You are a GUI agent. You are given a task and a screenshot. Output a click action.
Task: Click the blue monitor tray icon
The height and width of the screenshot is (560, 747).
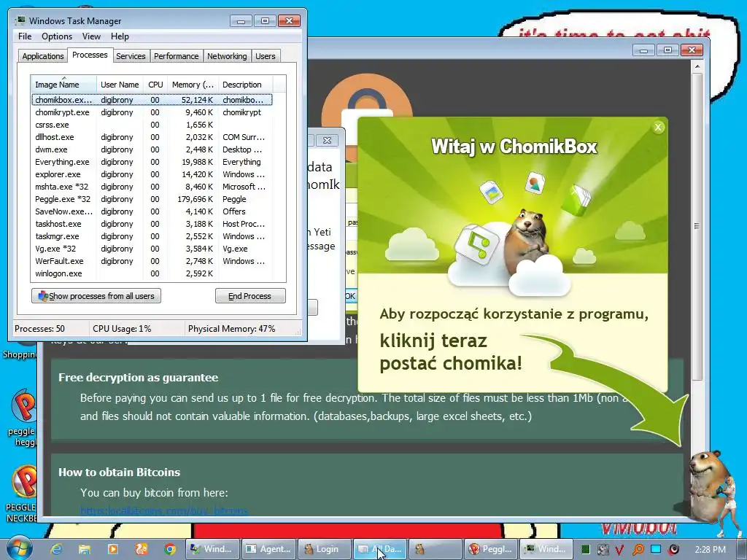[x=656, y=550]
